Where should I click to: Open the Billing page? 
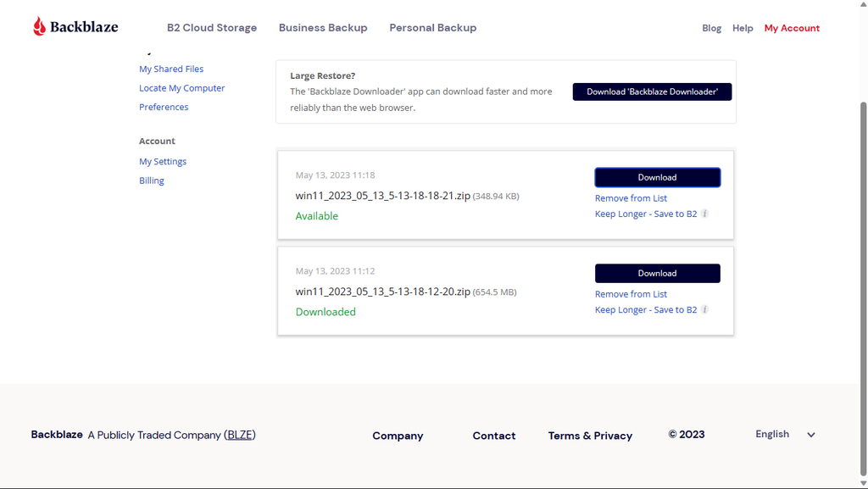coord(151,180)
